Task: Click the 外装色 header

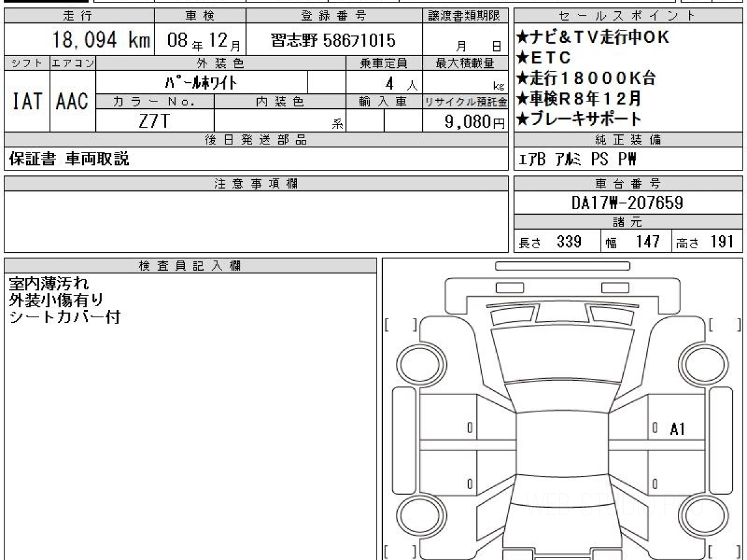Action: coord(221,63)
